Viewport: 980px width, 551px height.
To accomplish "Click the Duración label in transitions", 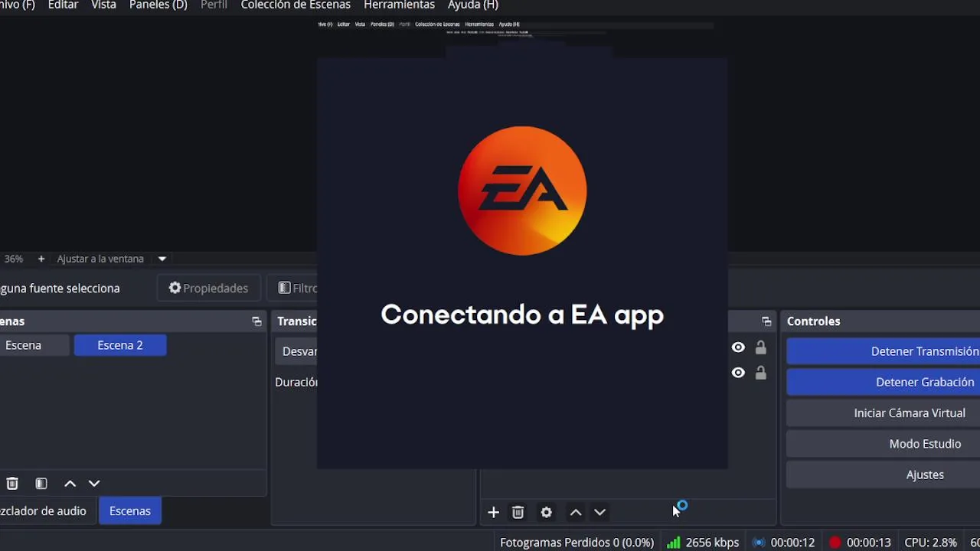I will pyautogui.click(x=296, y=382).
